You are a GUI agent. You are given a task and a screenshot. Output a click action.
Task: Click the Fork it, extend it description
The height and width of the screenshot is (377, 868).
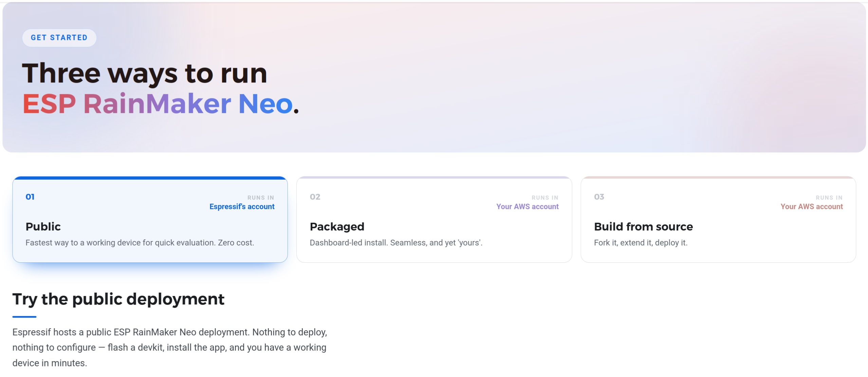click(641, 243)
